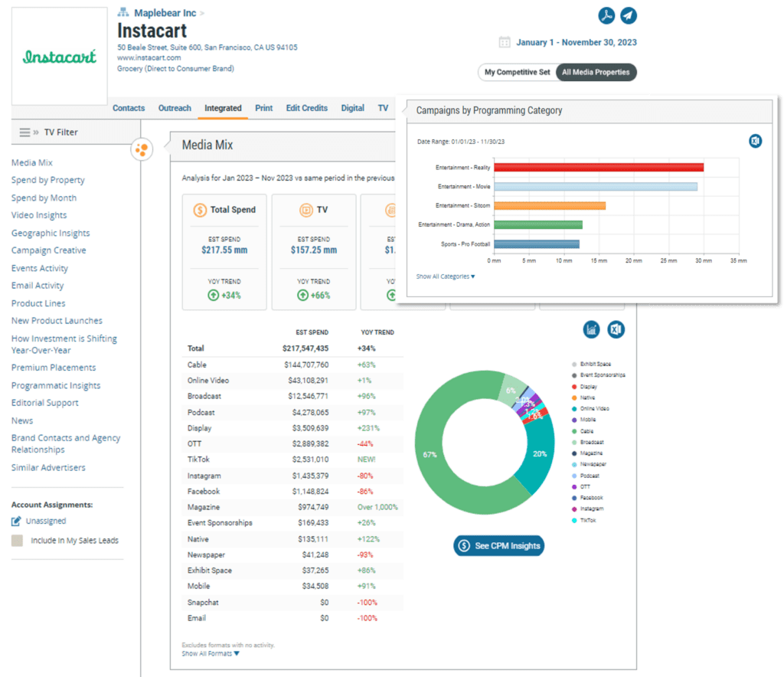Image resolution: width=784 pixels, height=677 pixels.
Task: Switch to the Digital tab
Action: (352, 108)
